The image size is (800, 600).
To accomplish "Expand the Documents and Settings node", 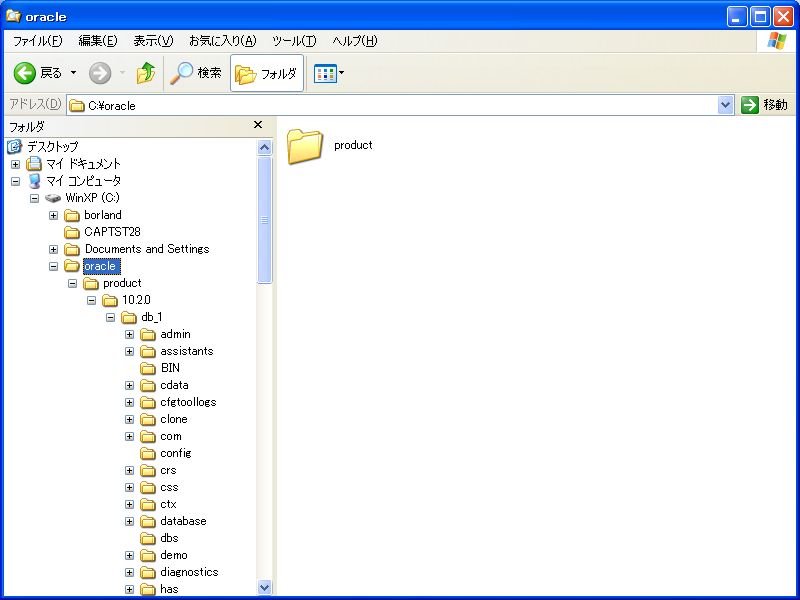I will coord(53,250).
